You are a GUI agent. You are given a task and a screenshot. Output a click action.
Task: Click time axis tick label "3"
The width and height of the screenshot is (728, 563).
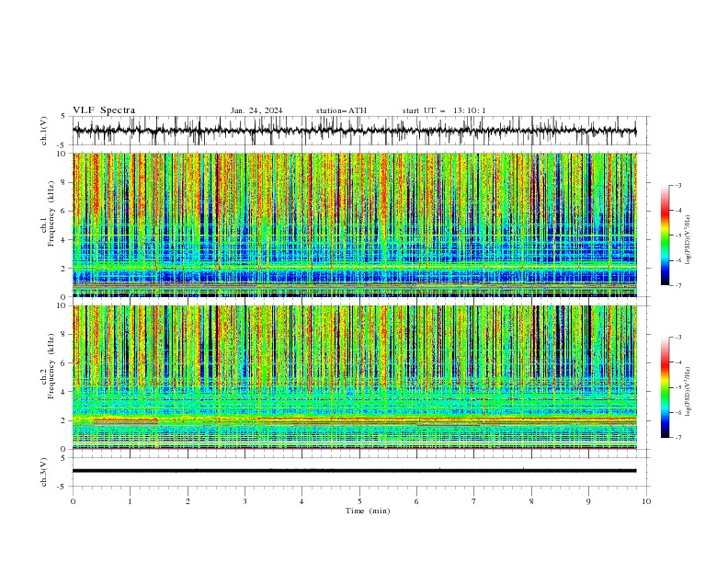point(245,501)
